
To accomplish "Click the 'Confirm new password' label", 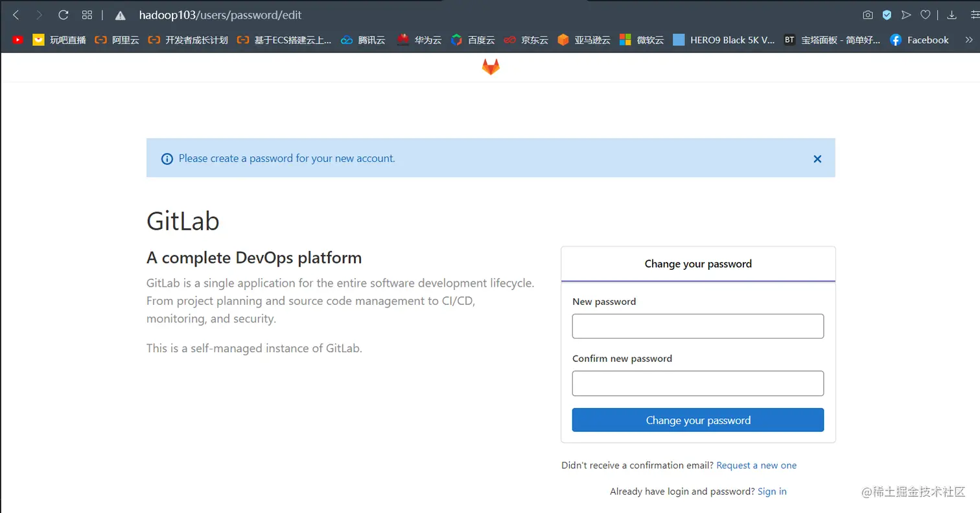I will pos(622,359).
